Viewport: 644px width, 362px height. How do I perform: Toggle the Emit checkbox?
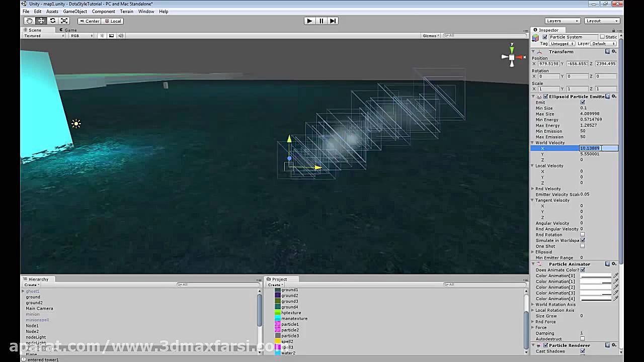pos(583,102)
